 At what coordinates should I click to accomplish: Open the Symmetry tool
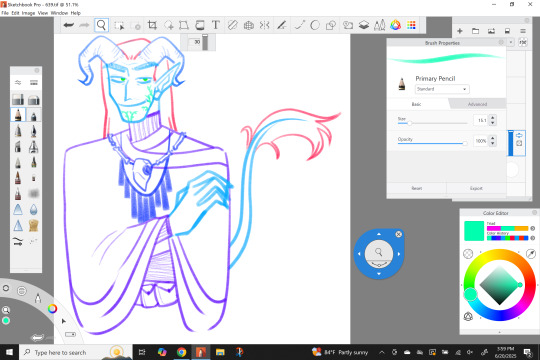pyautogui.click(x=264, y=25)
